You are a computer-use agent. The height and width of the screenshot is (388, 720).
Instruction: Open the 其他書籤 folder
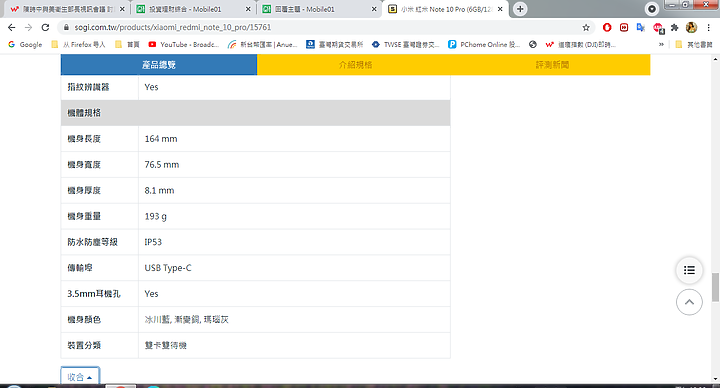click(694, 45)
